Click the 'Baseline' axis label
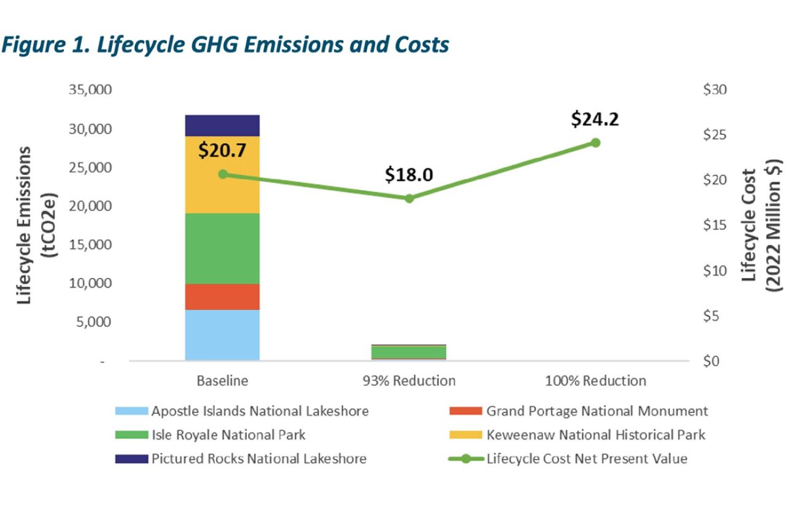This screenshot has height=532, width=798. pos(222,380)
